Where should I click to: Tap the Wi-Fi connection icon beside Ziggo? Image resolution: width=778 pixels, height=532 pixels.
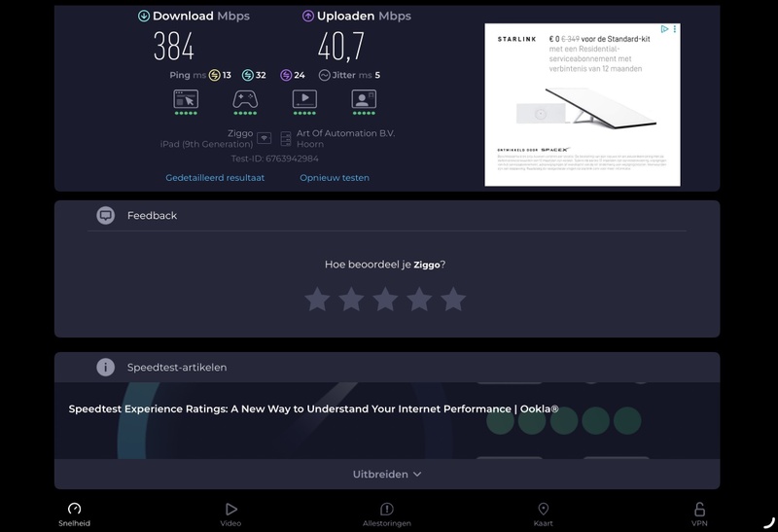tap(264, 138)
